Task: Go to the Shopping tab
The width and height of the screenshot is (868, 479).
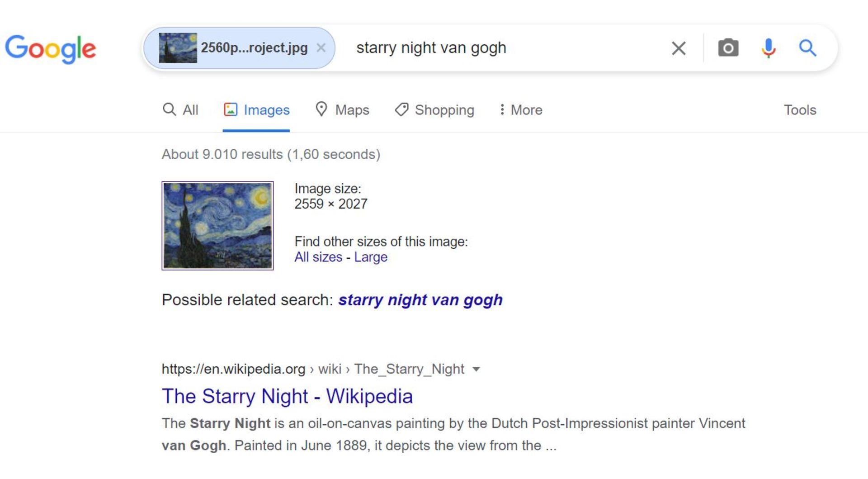Action: pyautogui.click(x=434, y=110)
